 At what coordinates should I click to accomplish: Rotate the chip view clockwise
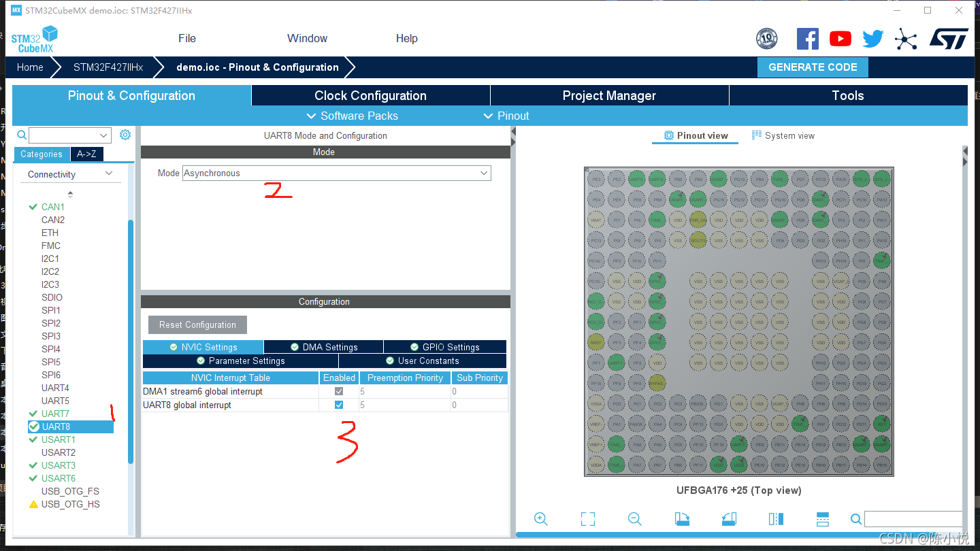(682, 519)
